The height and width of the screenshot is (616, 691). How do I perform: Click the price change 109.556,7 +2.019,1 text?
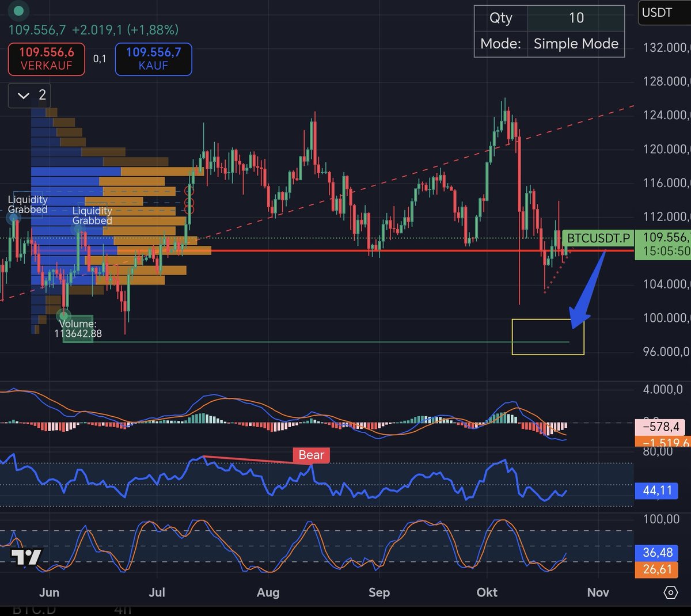tap(93, 29)
